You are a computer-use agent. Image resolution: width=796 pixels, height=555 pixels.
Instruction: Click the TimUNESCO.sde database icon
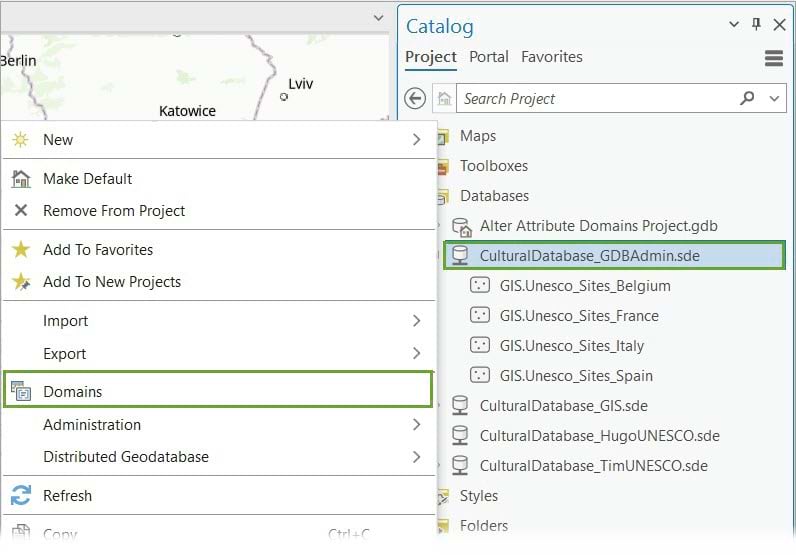click(x=460, y=466)
